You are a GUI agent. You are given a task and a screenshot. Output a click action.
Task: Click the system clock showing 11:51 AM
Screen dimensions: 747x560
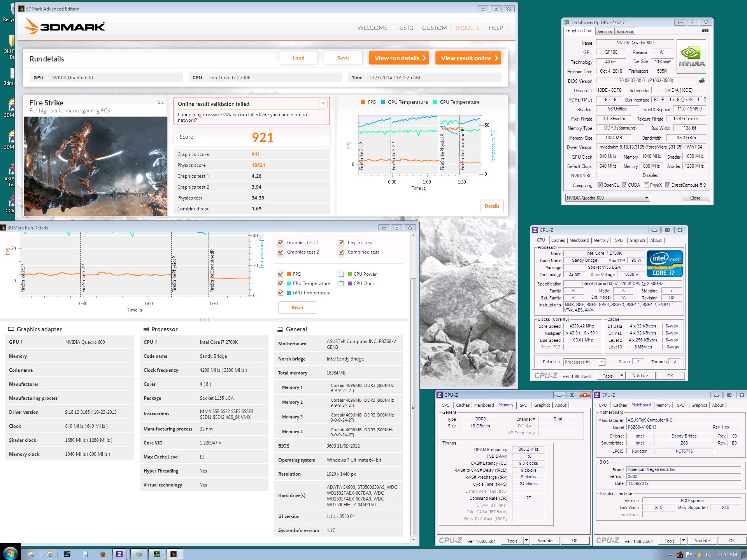[x=727, y=555]
